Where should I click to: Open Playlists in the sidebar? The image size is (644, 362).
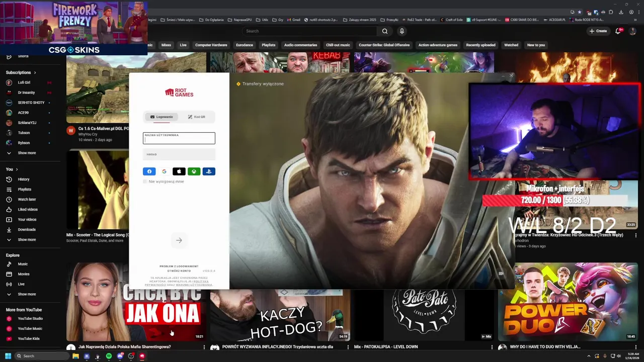click(30, 190)
